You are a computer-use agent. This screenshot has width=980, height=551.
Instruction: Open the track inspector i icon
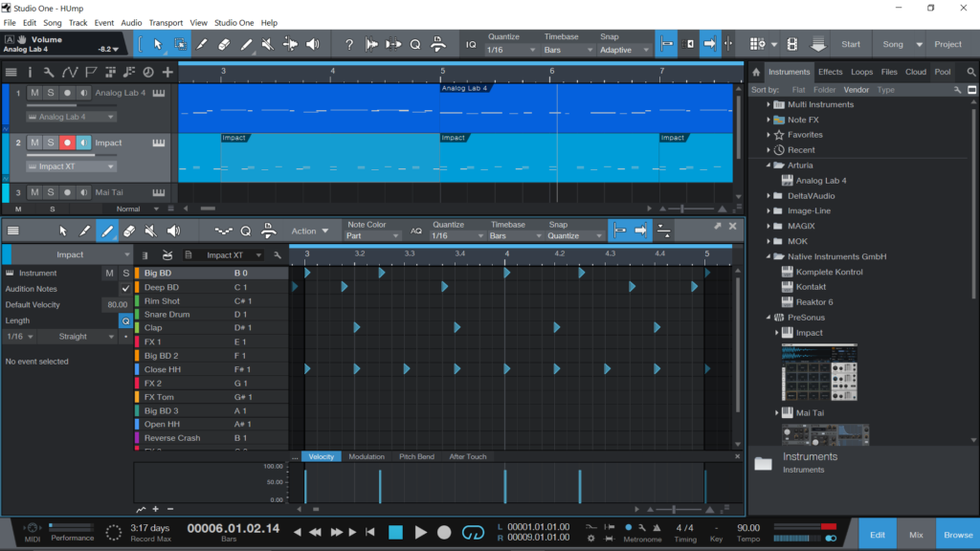pos(30,72)
